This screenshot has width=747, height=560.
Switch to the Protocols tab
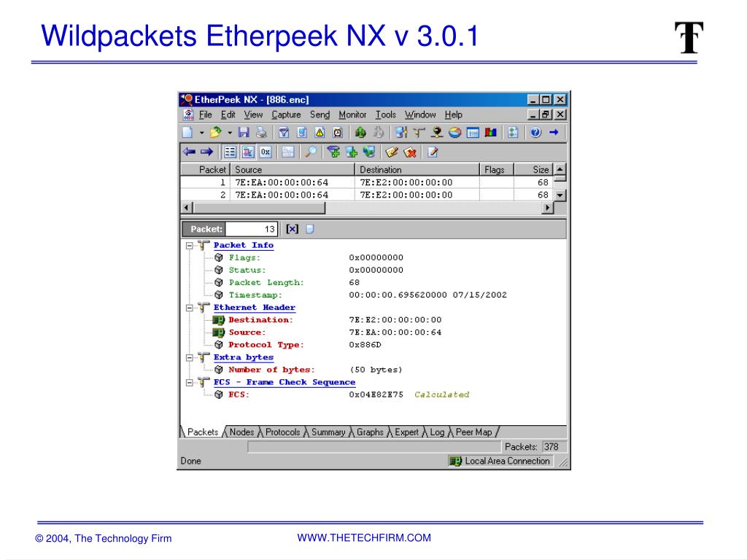(x=282, y=432)
